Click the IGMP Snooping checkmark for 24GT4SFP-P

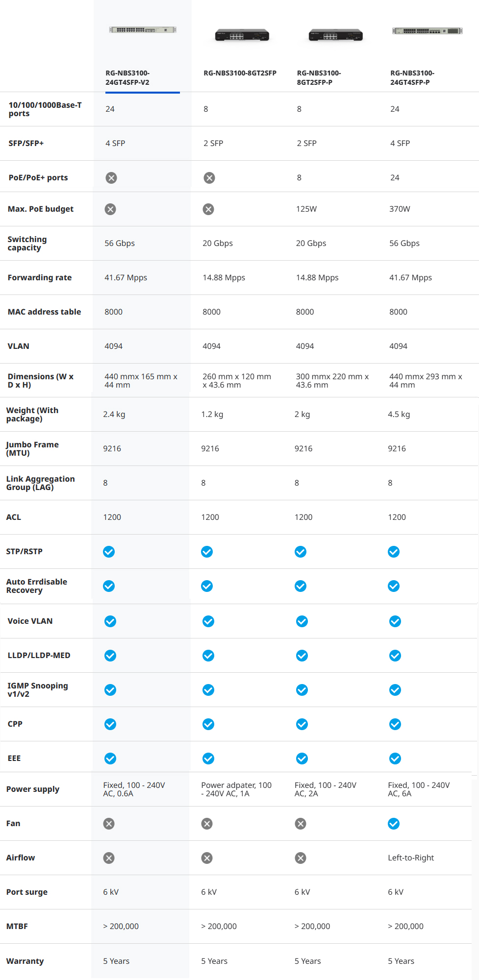point(395,690)
